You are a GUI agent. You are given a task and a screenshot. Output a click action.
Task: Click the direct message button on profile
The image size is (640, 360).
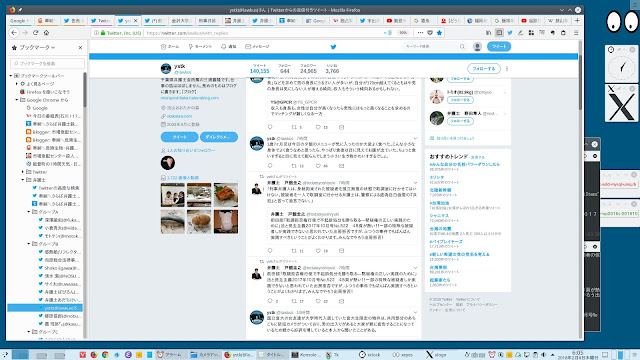pyautogui.click(x=219, y=137)
